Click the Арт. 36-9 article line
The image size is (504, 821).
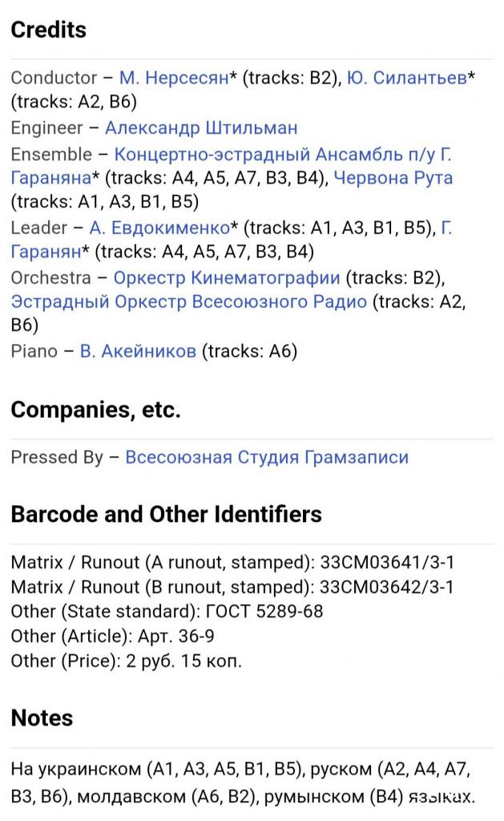(111, 637)
